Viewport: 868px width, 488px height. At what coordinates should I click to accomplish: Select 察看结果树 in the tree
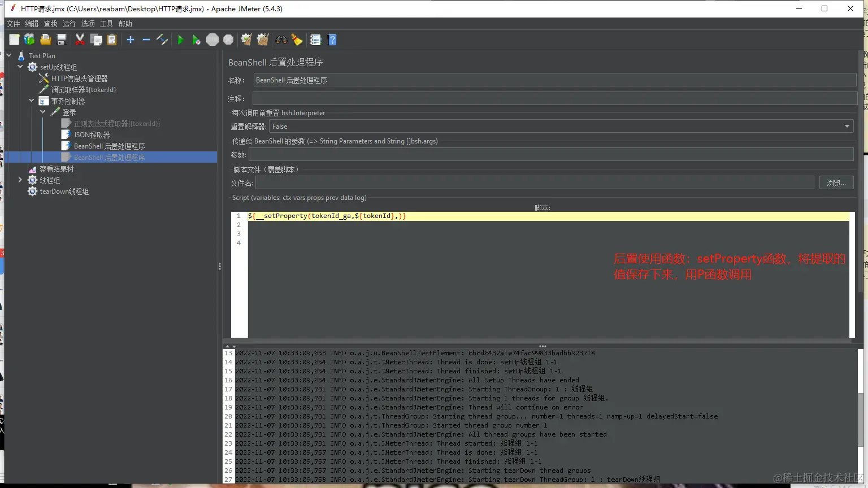coord(57,169)
